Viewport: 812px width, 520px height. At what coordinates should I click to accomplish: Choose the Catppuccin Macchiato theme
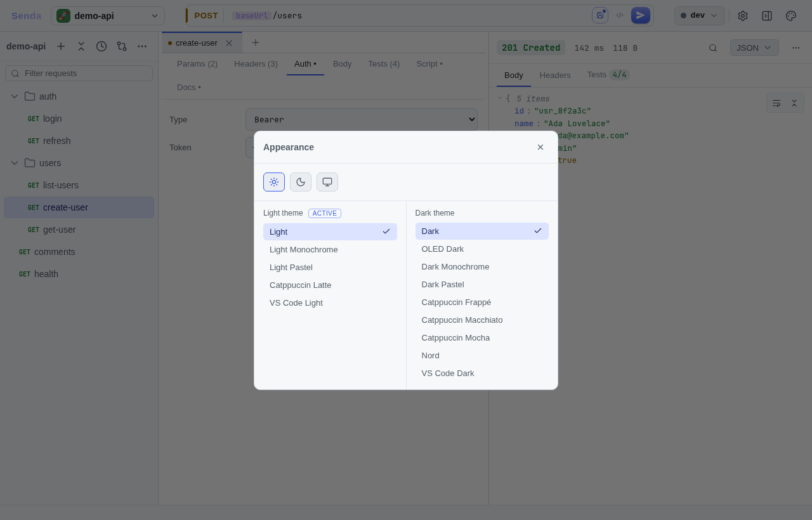[482, 320]
